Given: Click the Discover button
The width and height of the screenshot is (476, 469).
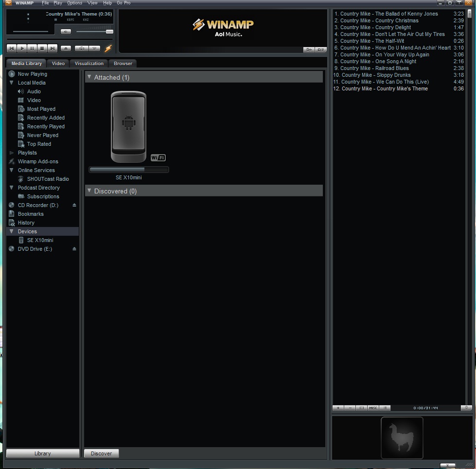Looking at the screenshot, I should pos(102,453).
